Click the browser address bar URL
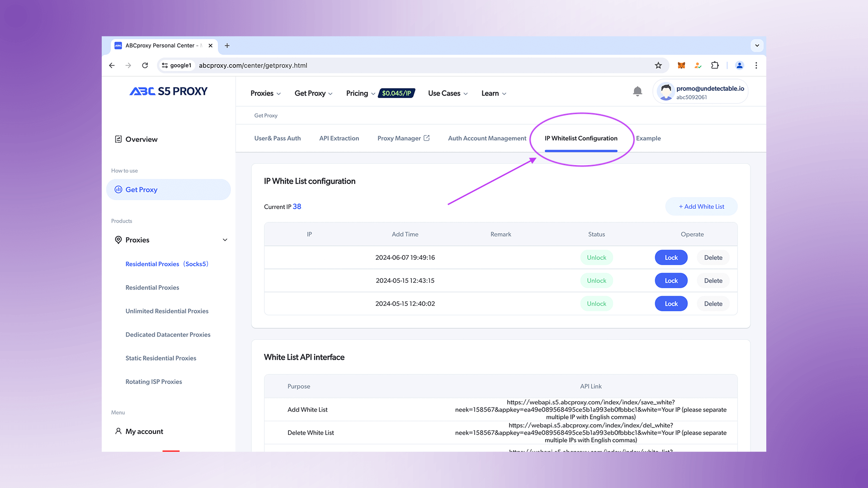The width and height of the screenshot is (868, 488). [253, 66]
